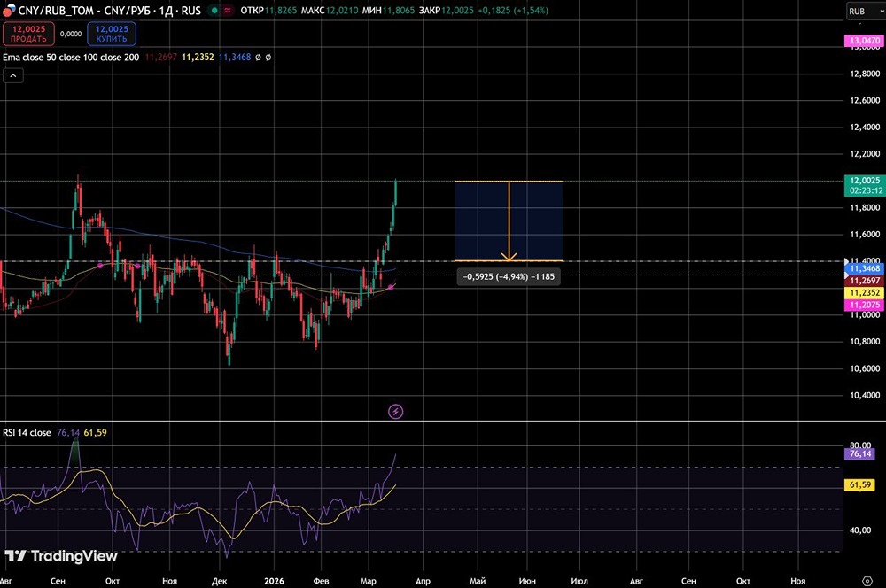Click the ПРОДАТЬ sell button
Image resolution: width=886 pixels, height=588 pixels.
point(28,34)
